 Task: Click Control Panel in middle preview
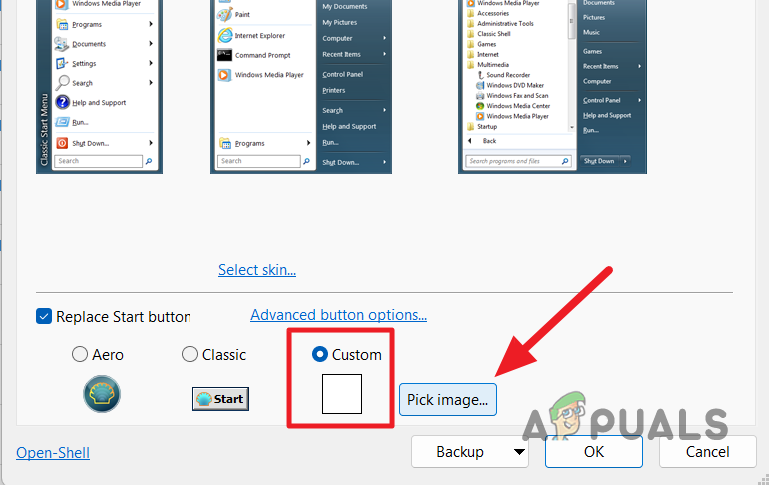click(342, 75)
